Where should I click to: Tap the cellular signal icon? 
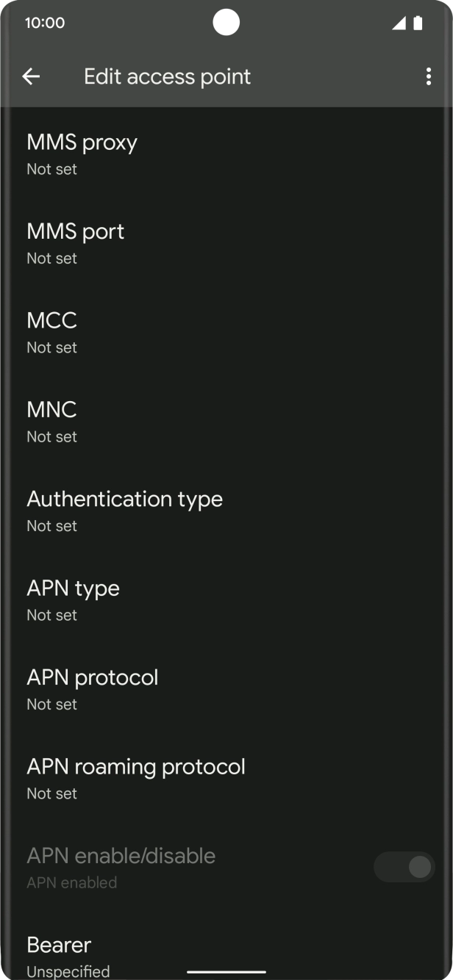coord(399,24)
